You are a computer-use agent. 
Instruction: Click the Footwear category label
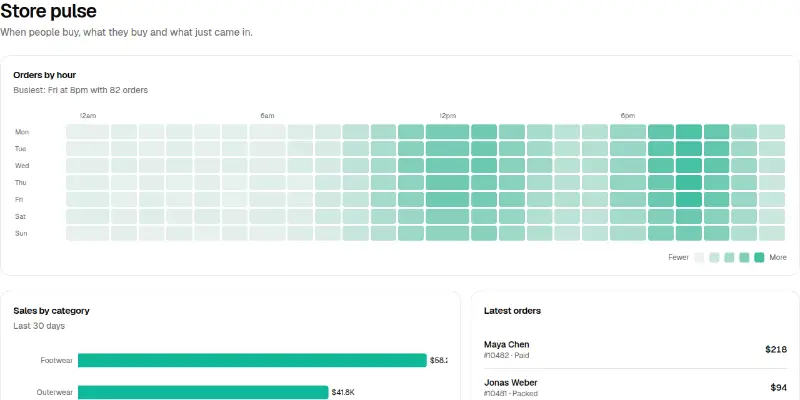tap(57, 360)
